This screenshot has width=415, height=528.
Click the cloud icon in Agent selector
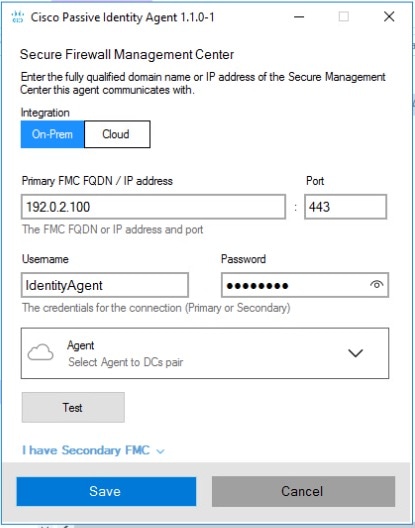coord(40,353)
